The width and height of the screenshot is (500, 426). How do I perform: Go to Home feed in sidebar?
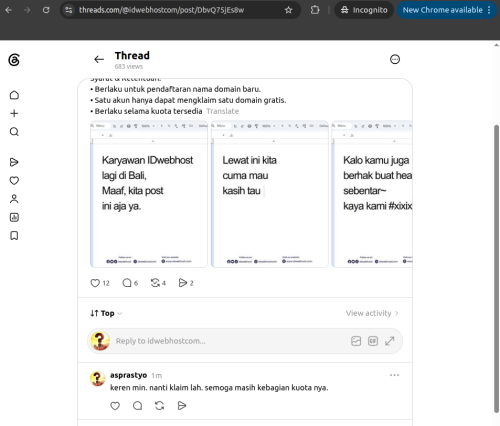(14, 95)
